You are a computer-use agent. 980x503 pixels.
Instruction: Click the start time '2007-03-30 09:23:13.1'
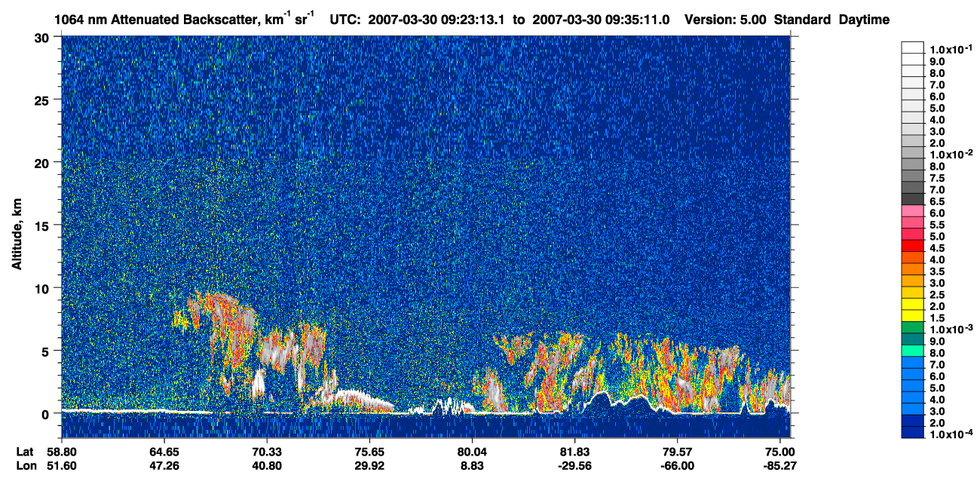pos(437,20)
